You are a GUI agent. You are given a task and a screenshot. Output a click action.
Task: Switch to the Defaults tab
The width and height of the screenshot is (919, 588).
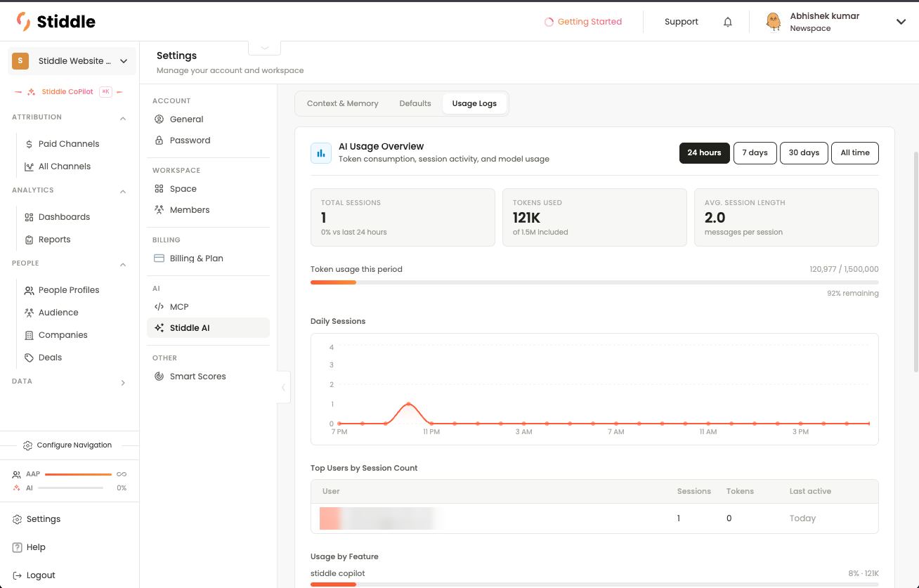click(x=415, y=103)
